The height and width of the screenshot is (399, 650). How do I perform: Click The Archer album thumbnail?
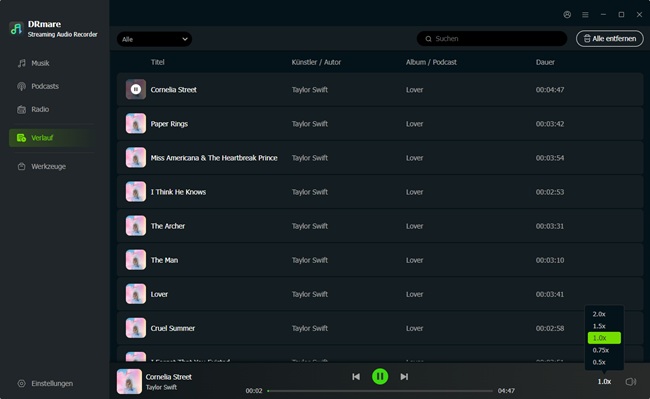(136, 225)
